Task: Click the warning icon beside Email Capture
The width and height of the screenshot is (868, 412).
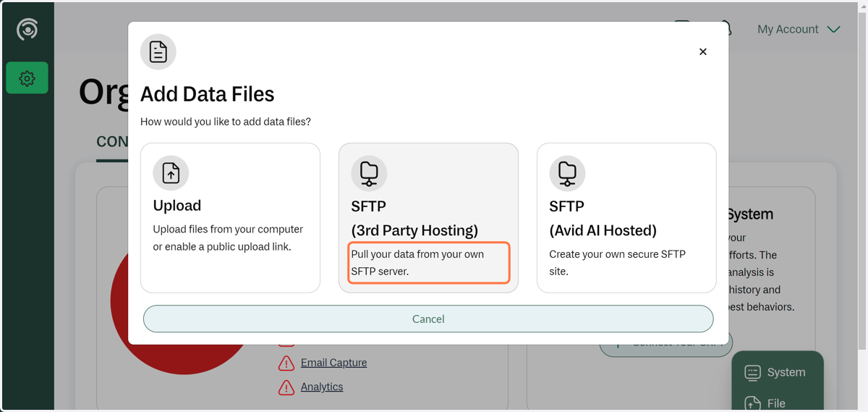Action: click(286, 363)
